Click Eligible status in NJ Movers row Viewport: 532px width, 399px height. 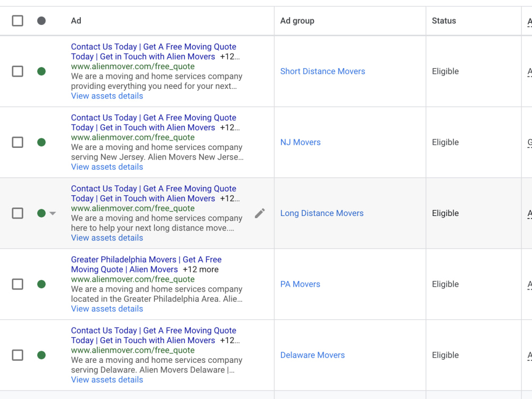point(445,142)
